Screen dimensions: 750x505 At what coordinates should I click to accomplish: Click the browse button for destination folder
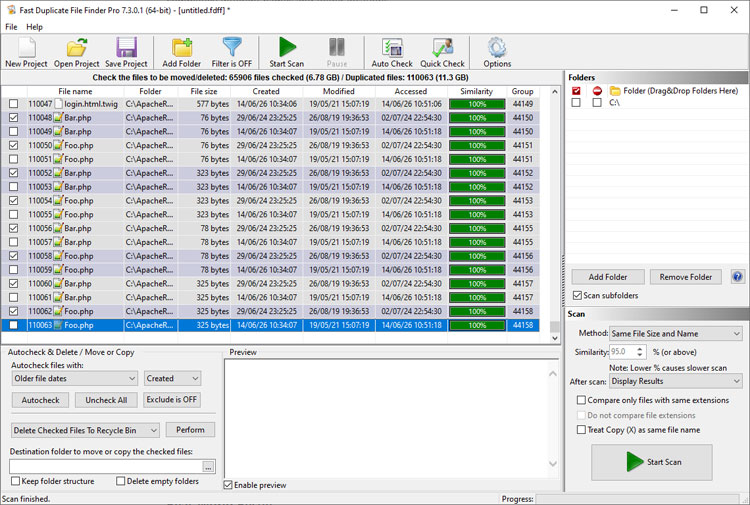[208, 467]
